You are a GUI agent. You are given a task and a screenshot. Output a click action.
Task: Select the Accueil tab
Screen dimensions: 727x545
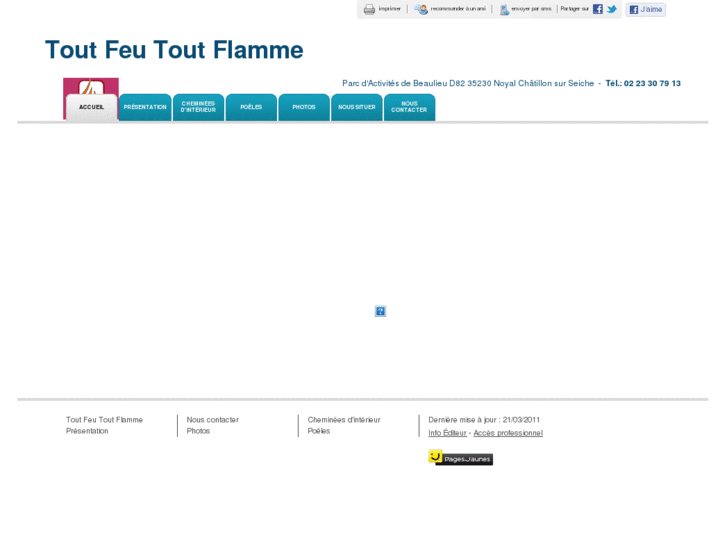[x=91, y=107]
